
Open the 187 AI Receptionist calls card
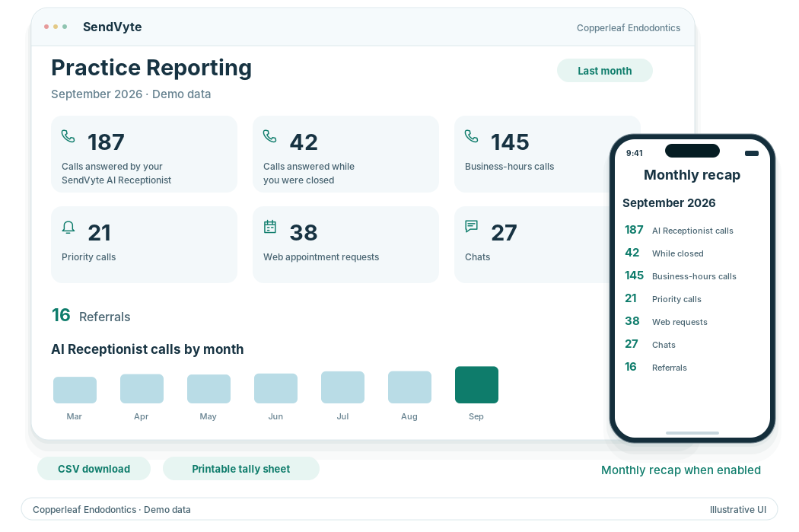145,155
